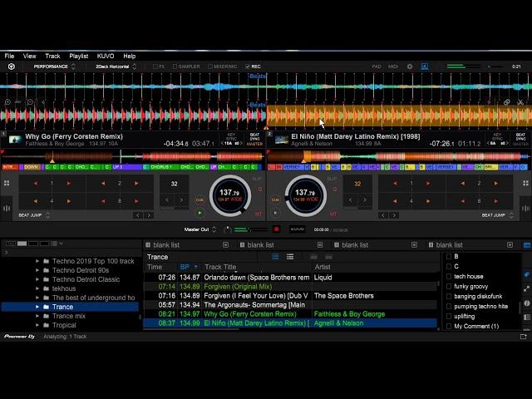Open deck 2 BEAT JUMP pad mode dropdown
532x399 pixels.
[497, 215]
